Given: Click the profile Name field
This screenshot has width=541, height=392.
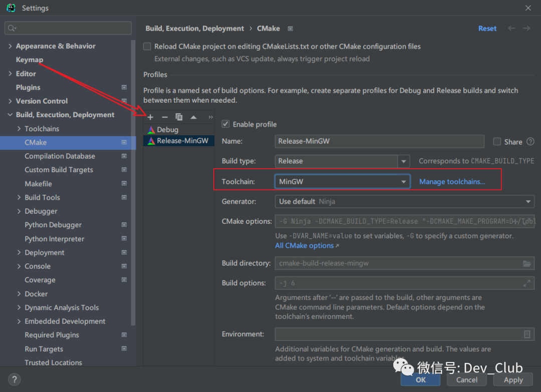Looking at the screenshot, I should pos(380,141).
